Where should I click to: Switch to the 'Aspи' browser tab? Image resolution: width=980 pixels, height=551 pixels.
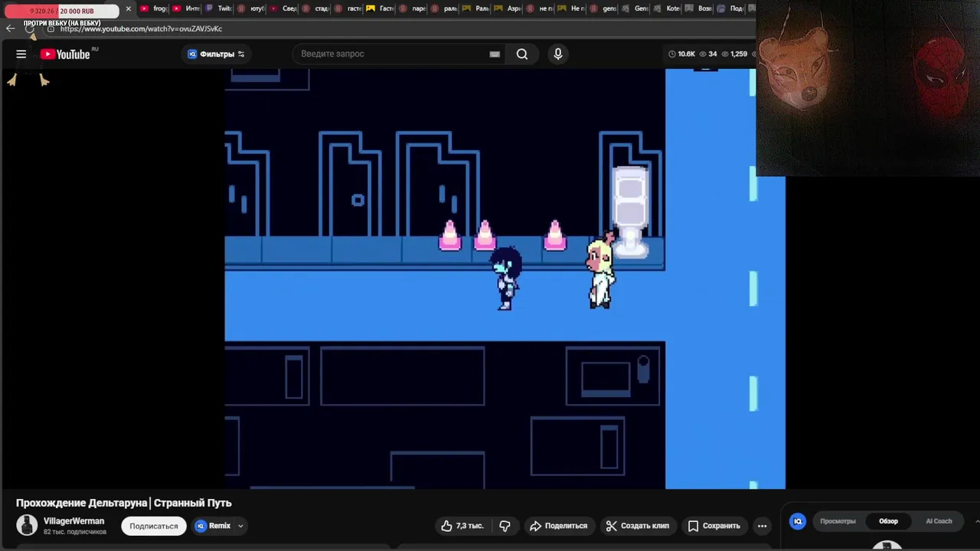click(x=508, y=9)
